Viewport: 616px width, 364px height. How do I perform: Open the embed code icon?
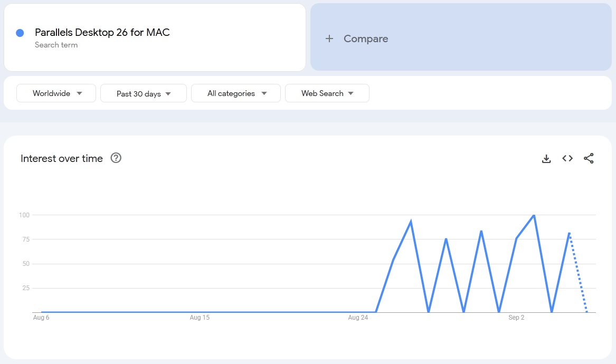(x=567, y=158)
